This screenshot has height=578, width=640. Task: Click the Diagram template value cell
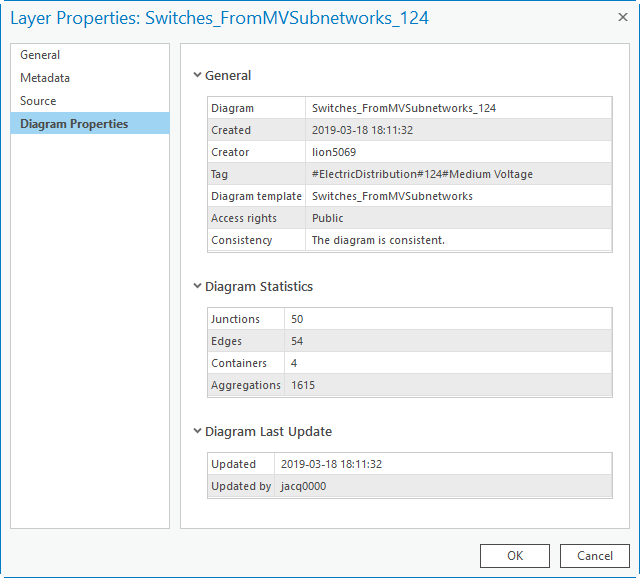392,196
